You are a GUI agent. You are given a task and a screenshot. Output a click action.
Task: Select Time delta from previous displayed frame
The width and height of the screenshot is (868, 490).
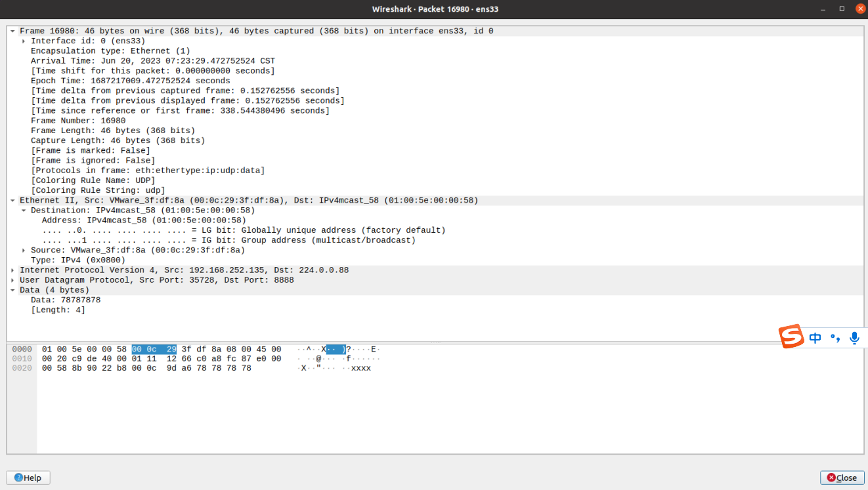click(x=436, y=100)
